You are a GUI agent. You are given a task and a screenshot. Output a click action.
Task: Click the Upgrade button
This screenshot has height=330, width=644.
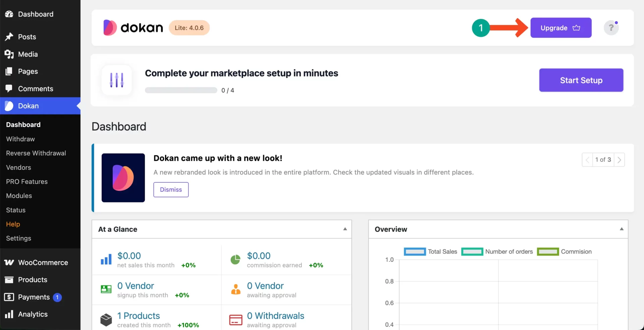click(561, 28)
